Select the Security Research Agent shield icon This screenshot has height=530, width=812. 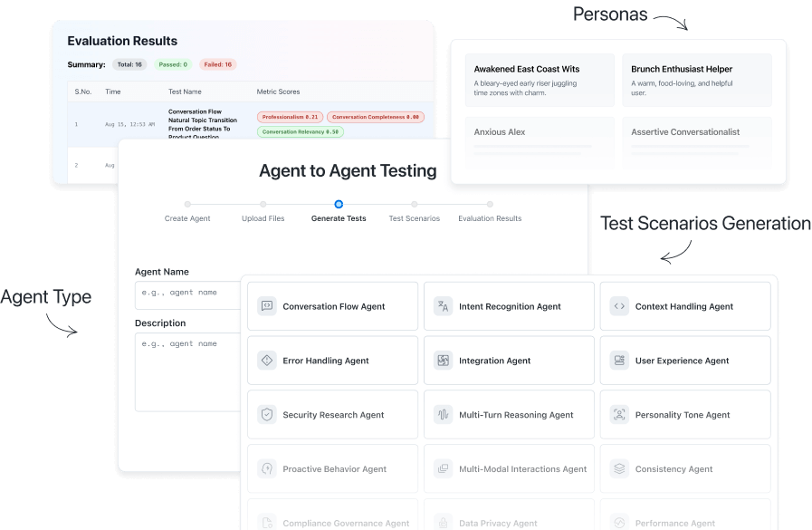click(x=265, y=414)
